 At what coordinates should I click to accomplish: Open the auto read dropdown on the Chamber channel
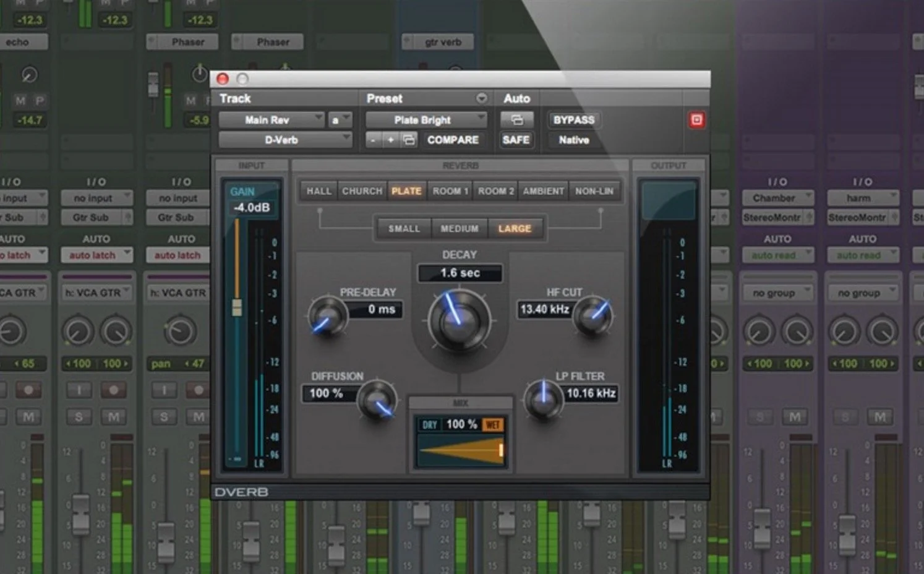pyautogui.click(x=777, y=255)
